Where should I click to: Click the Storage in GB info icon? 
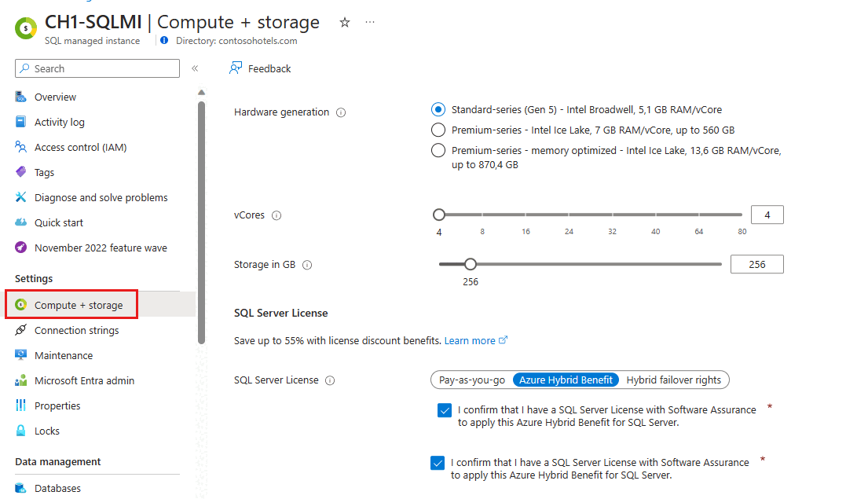pyautogui.click(x=307, y=266)
